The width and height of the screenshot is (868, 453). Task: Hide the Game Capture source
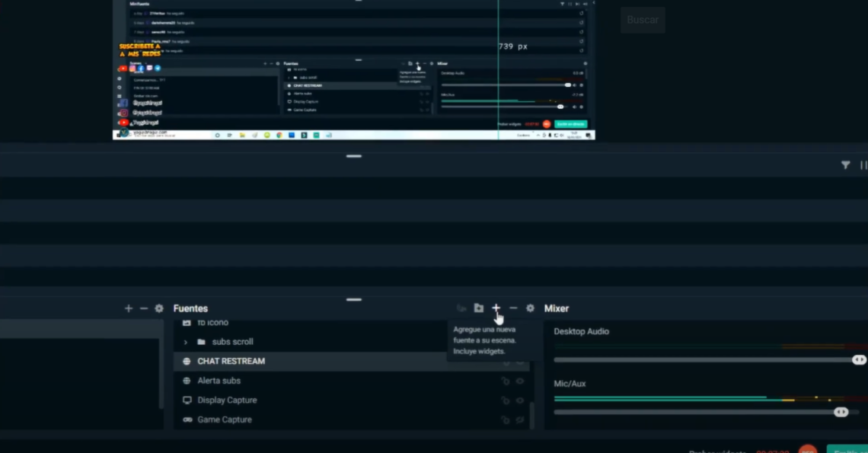tap(520, 419)
